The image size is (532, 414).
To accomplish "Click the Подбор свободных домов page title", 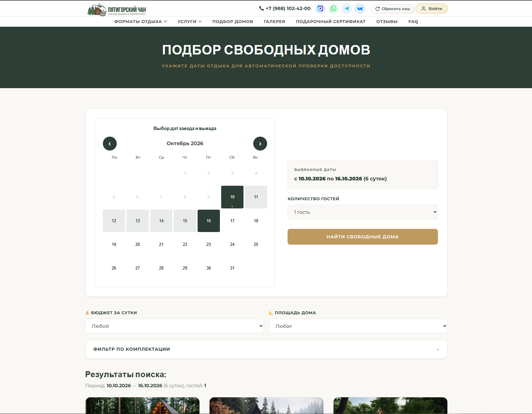I will 266,50.
